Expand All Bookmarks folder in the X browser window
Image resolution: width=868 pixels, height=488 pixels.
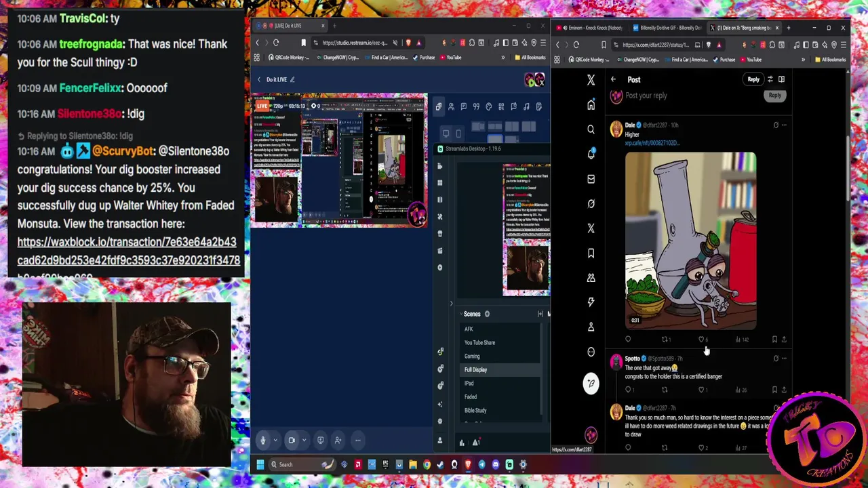click(x=830, y=60)
